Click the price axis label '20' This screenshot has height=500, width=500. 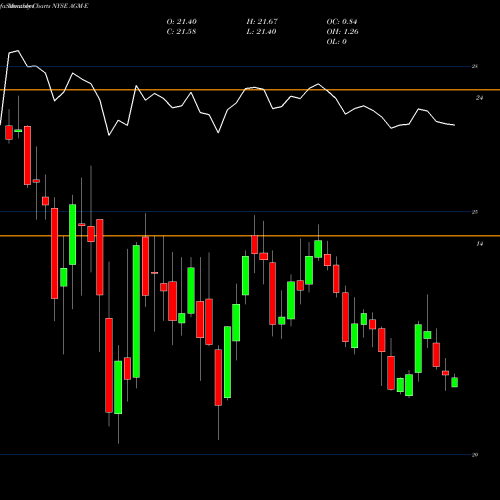pos(475,455)
